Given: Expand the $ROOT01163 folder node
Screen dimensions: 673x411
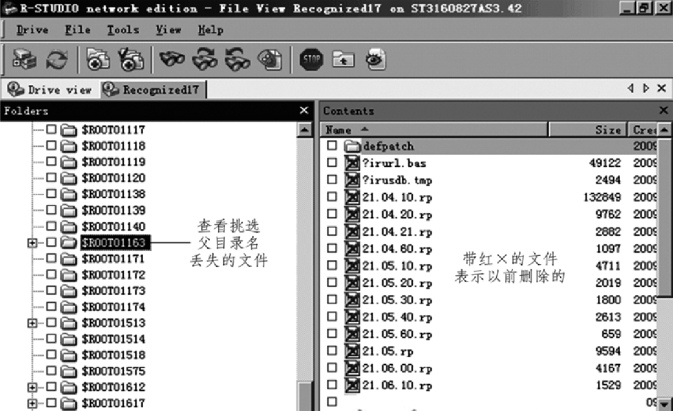Looking at the screenshot, I should [x=32, y=243].
